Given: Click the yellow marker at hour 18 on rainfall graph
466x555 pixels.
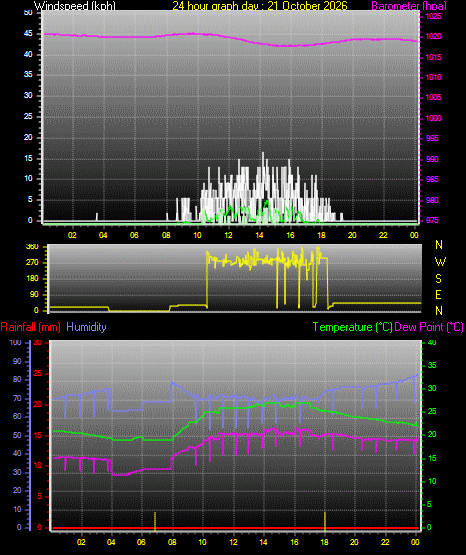Looking at the screenshot, I should click(325, 521).
